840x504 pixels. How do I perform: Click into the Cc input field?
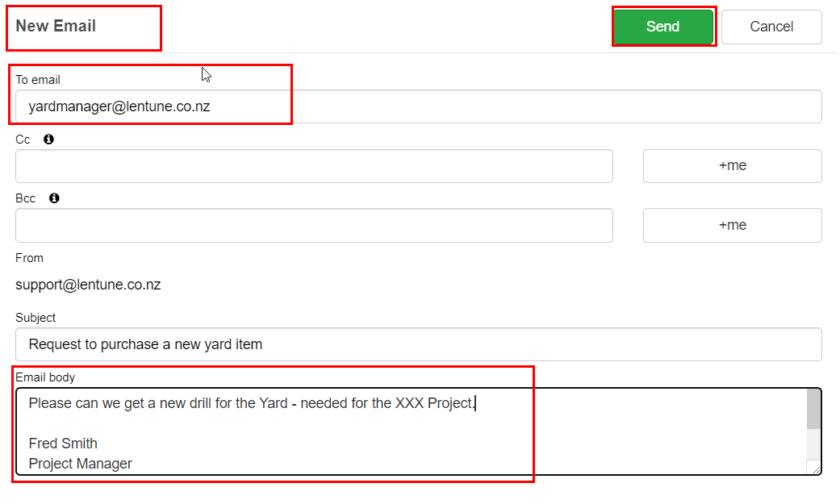[x=314, y=166]
